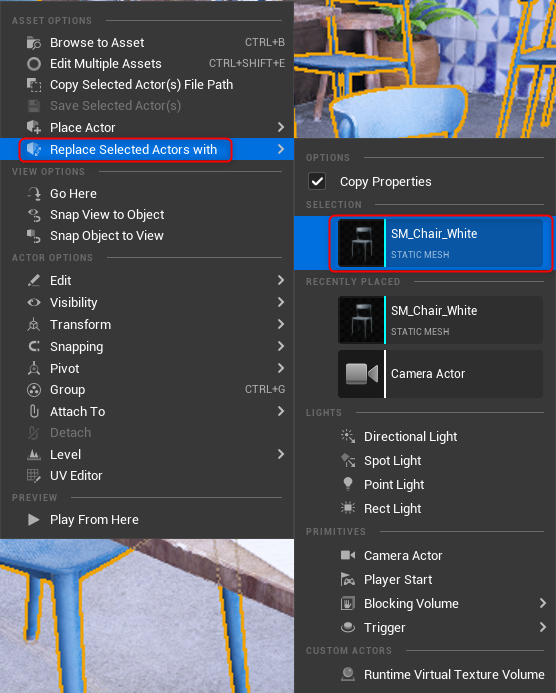Click the Directional Light icon

(348, 436)
